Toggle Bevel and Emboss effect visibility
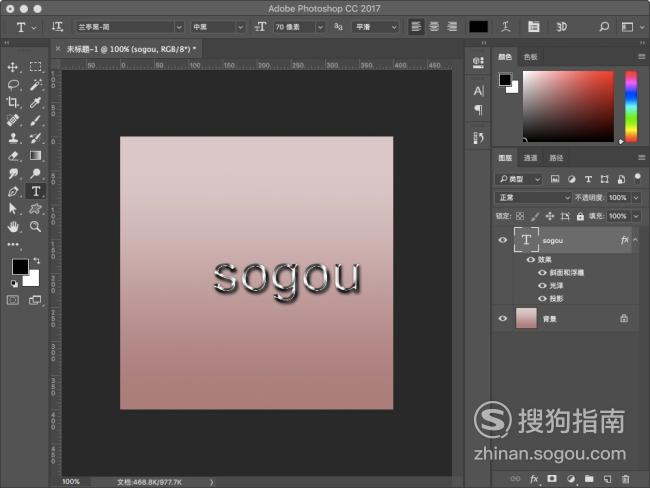Screen dimensions: 650x488 tap(542, 272)
